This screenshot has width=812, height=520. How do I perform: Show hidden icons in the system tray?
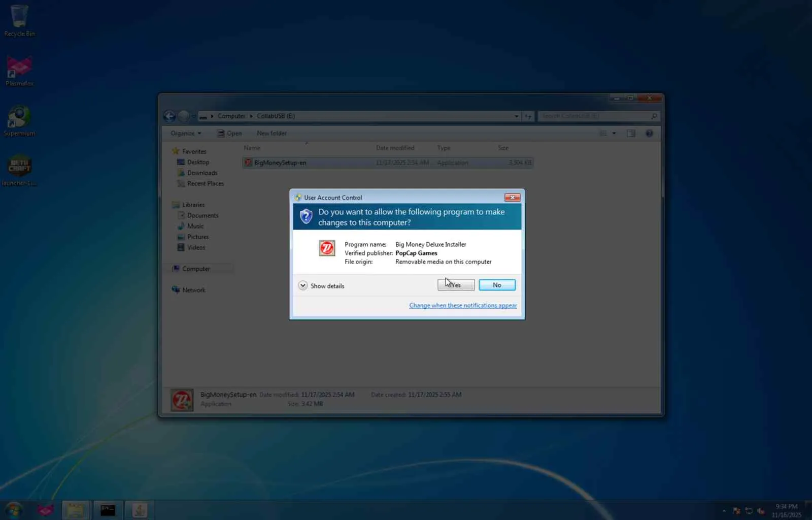(x=724, y=511)
